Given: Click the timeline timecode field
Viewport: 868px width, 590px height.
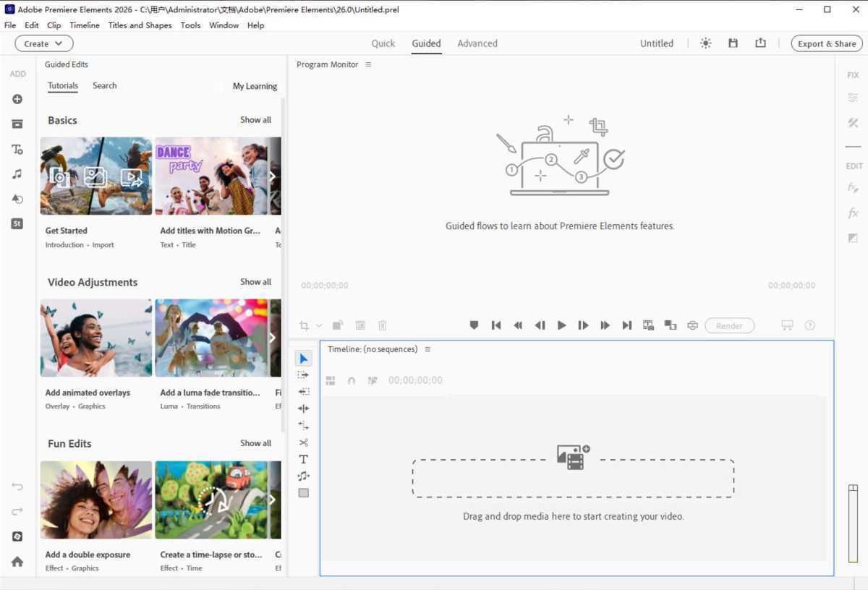Looking at the screenshot, I should point(415,380).
